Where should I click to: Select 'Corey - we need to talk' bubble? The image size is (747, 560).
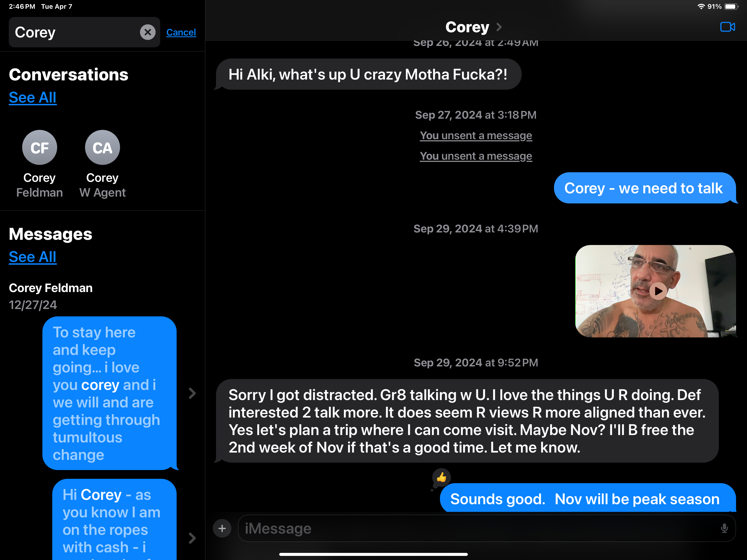pyautogui.click(x=645, y=188)
